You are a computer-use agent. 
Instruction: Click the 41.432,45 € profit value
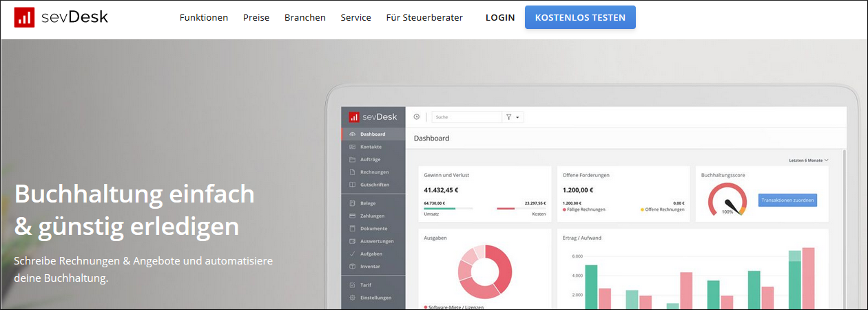pos(441,190)
